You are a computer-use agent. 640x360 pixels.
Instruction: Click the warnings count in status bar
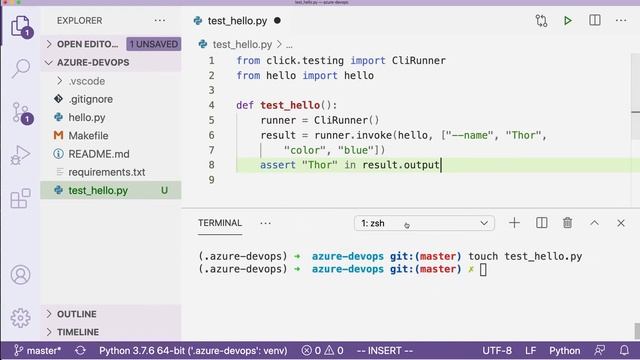coord(334,351)
